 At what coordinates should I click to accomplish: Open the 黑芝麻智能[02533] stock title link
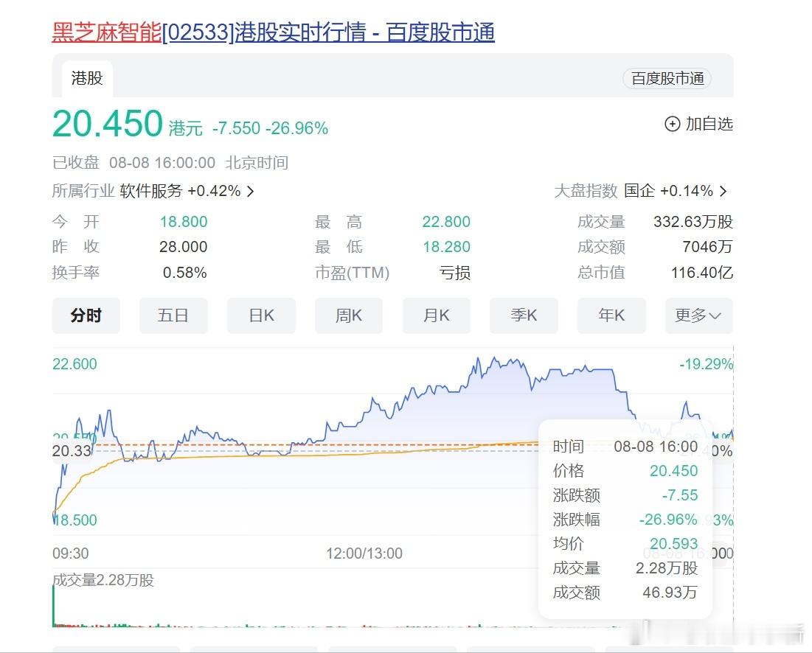(x=273, y=32)
